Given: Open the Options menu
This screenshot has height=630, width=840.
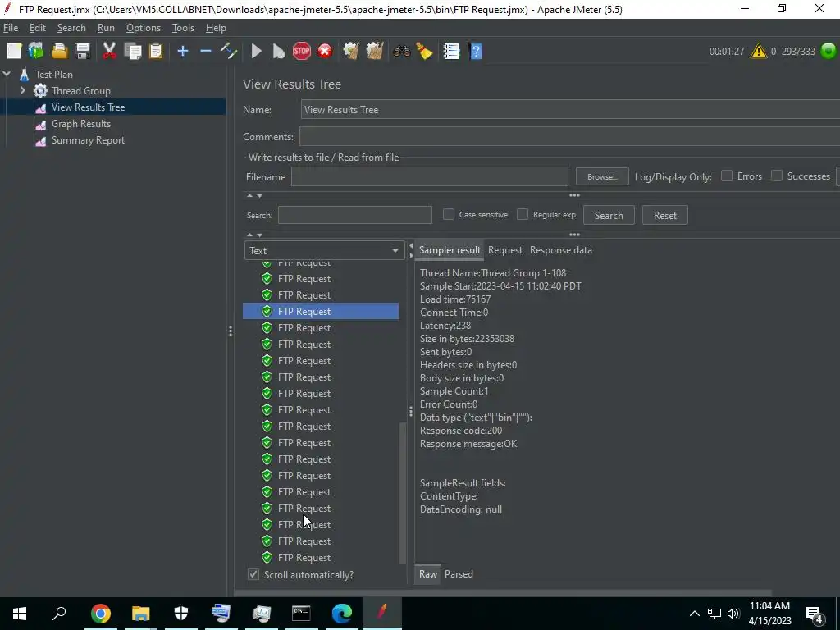Looking at the screenshot, I should coord(143,28).
